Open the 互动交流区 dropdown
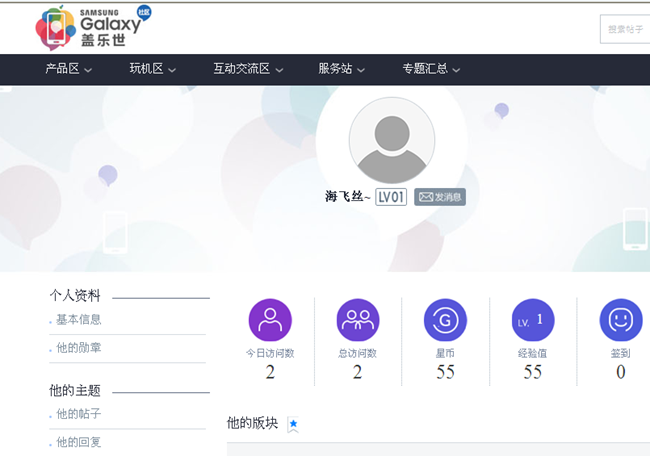Screen dimensions: 650x456 pos(248,69)
